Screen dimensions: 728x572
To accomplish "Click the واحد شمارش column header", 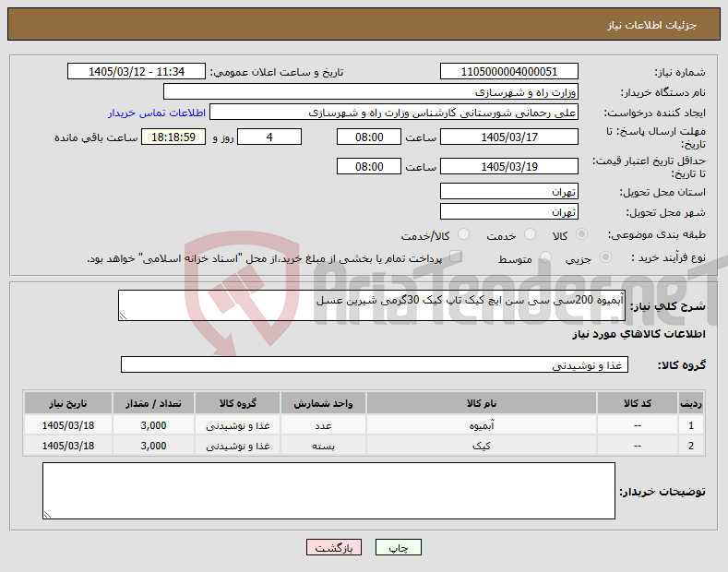I will [323, 403].
